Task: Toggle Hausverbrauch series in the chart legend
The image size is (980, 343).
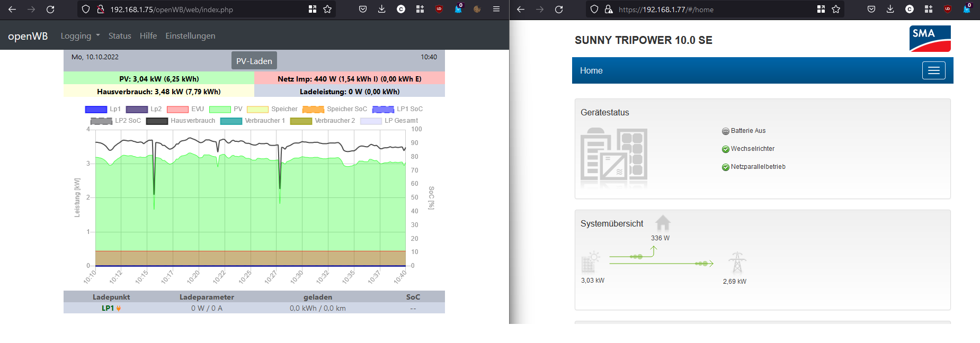Action: [x=181, y=121]
